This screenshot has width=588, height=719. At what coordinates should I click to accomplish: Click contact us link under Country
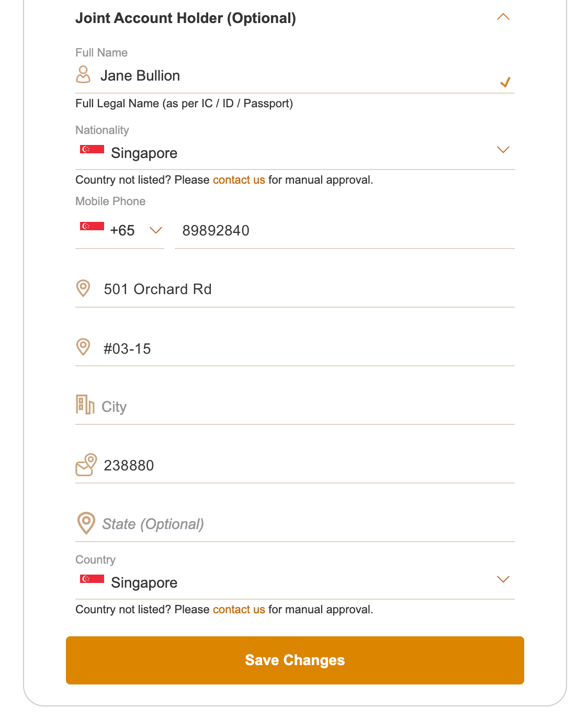[x=239, y=610]
